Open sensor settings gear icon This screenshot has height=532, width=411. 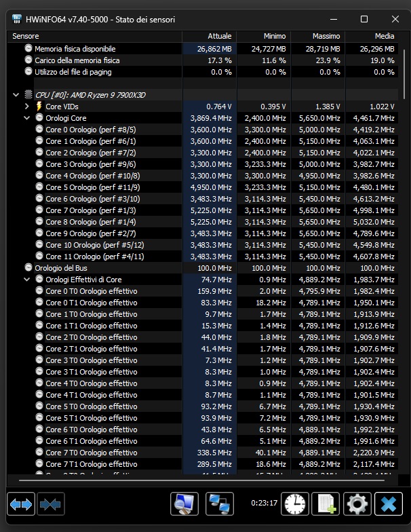[357, 503]
